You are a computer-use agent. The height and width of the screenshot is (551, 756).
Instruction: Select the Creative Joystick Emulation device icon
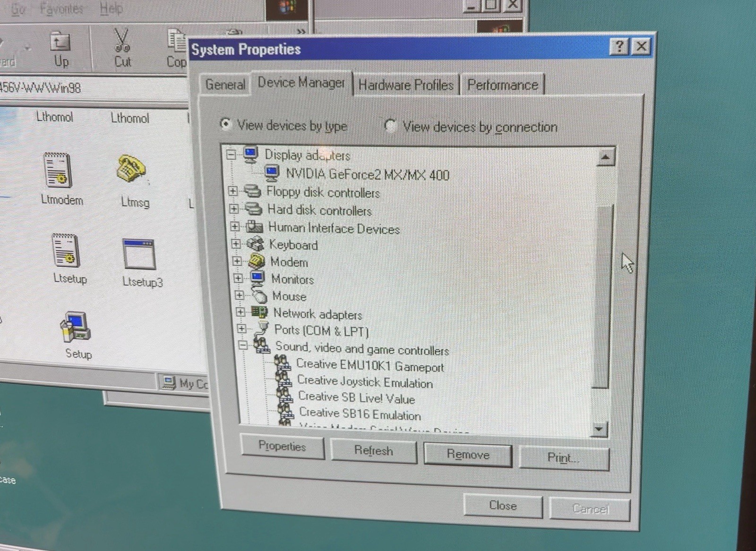pyautogui.click(x=283, y=379)
